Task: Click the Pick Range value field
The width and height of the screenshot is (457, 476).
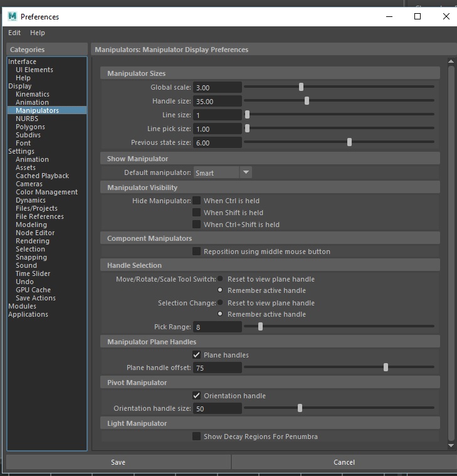Action: tap(218, 327)
